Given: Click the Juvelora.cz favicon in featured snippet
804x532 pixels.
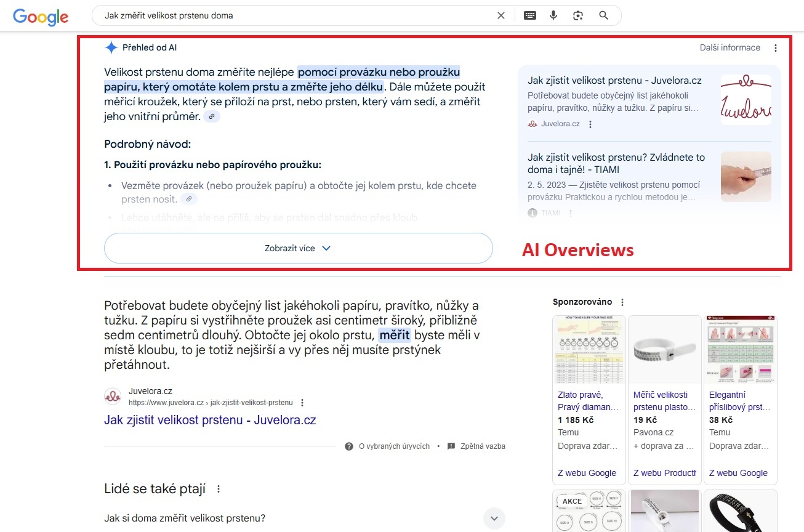Looking at the screenshot, I should coord(113,397).
